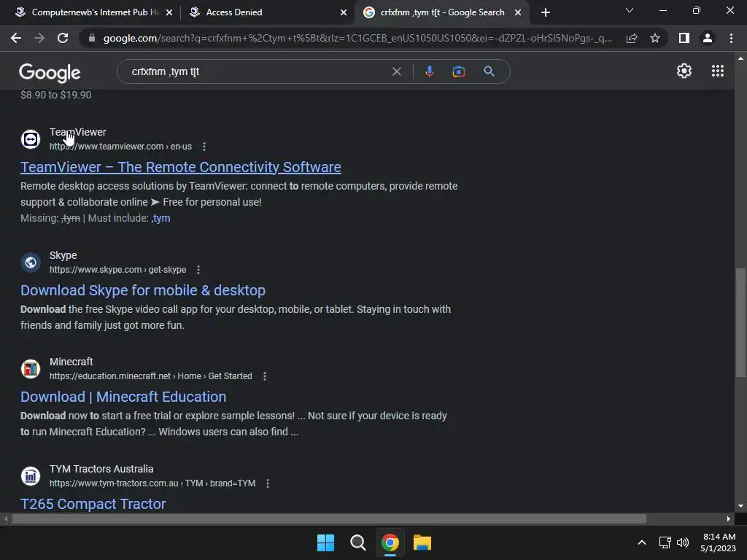This screenshot has width=747, height=560.
Task: Click the scroll right arrow
Action: pos(729,518)
